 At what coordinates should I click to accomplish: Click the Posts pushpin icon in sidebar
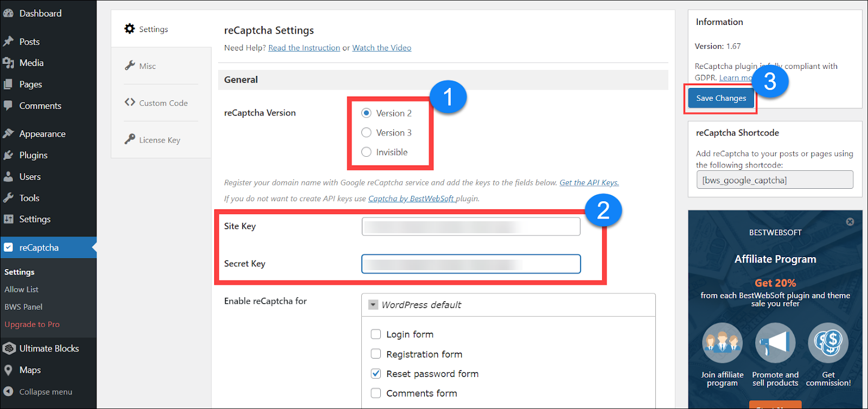(x=8, y=41)
